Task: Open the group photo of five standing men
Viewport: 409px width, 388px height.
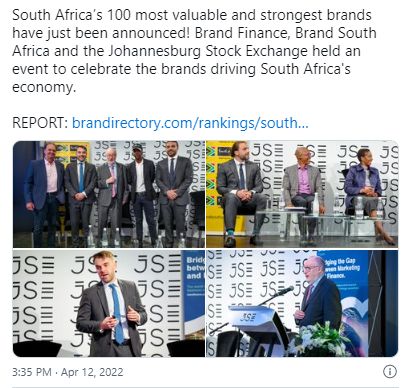Action: (x=109, y=194)
